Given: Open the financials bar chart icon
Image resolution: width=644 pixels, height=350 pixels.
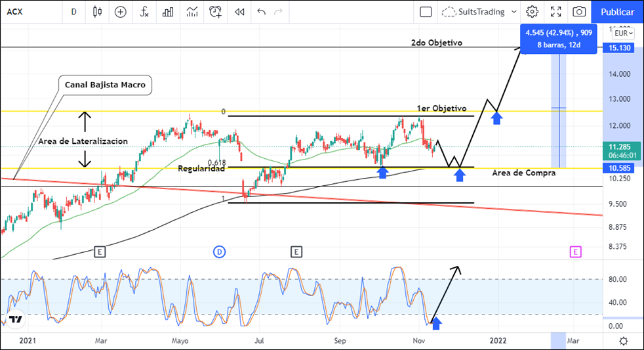Looking at the screenshot, I should (x=168, y=12).
